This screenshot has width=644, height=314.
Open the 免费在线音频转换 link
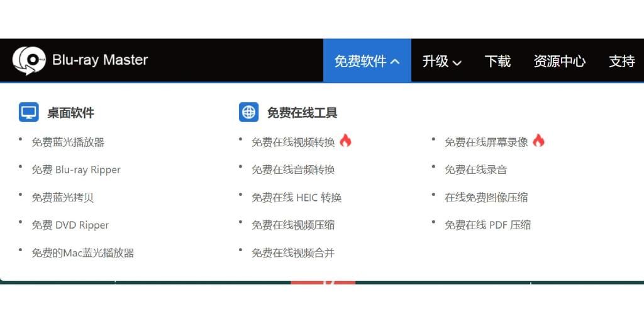click(x=293, y=170)
